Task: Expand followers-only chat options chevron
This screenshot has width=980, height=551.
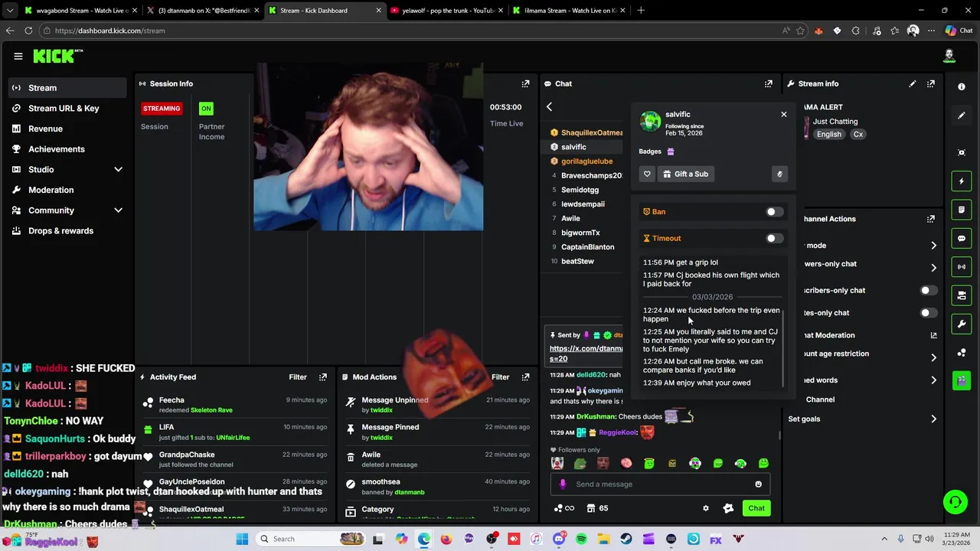Action: (x=933, y=268)
